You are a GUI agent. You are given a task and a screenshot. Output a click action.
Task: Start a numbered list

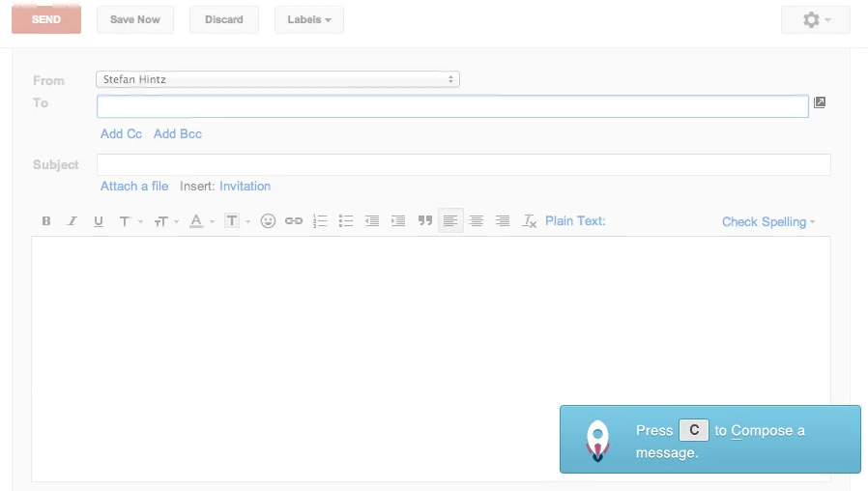tap(320, 221)
